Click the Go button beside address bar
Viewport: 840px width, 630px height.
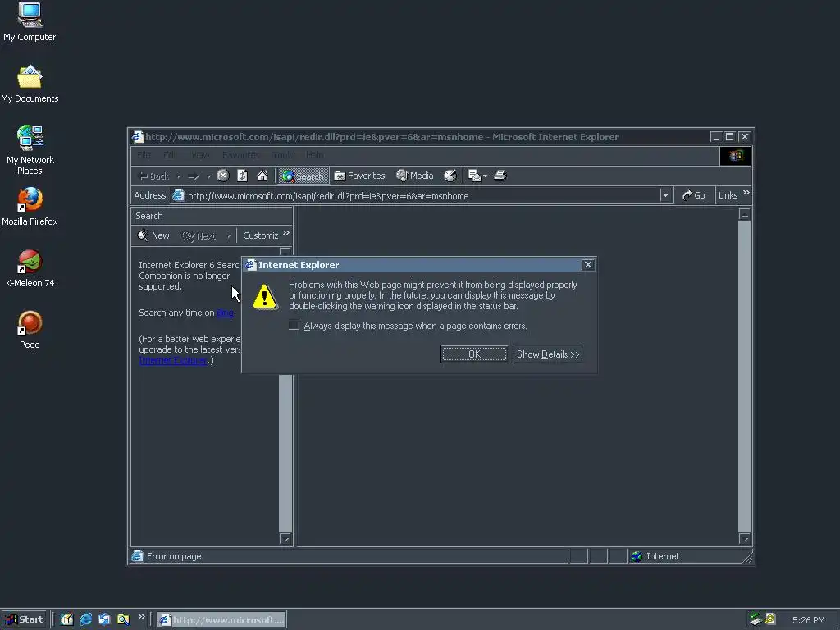pos(694,195)
